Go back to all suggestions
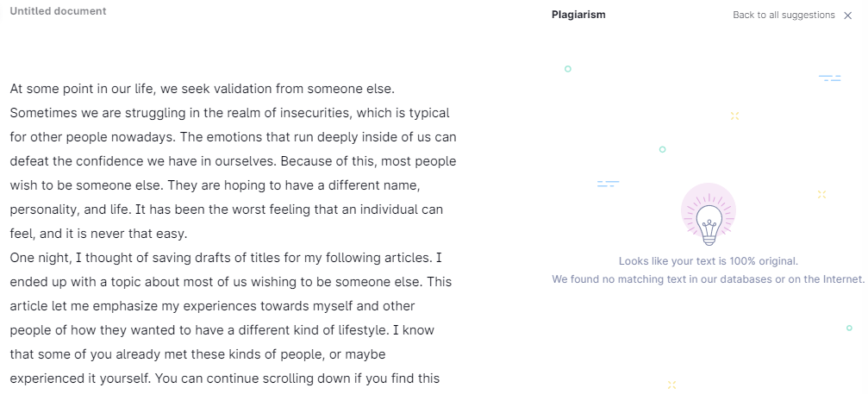Viewport: 868px width, 394px height. (784, 15)
